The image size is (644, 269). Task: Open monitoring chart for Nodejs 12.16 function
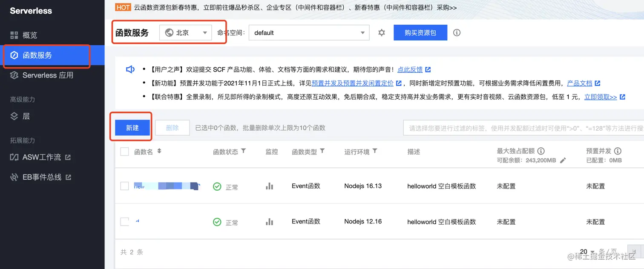[x=269, y=222]
